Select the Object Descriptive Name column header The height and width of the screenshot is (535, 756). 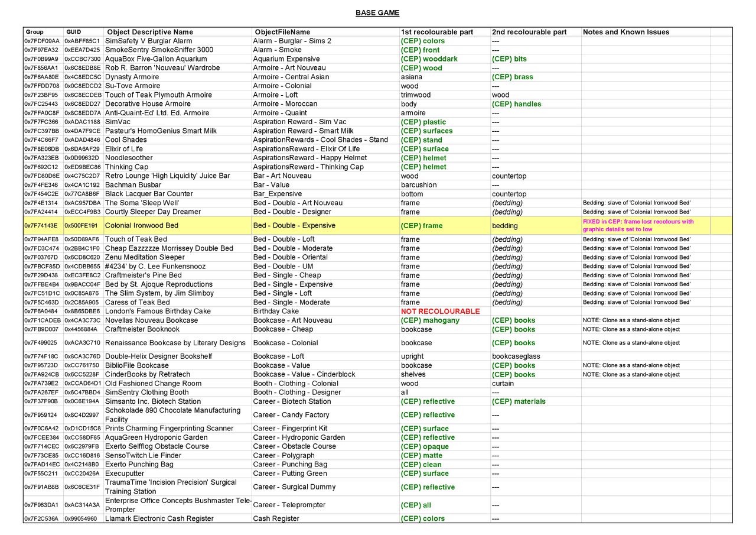(149, 32)
